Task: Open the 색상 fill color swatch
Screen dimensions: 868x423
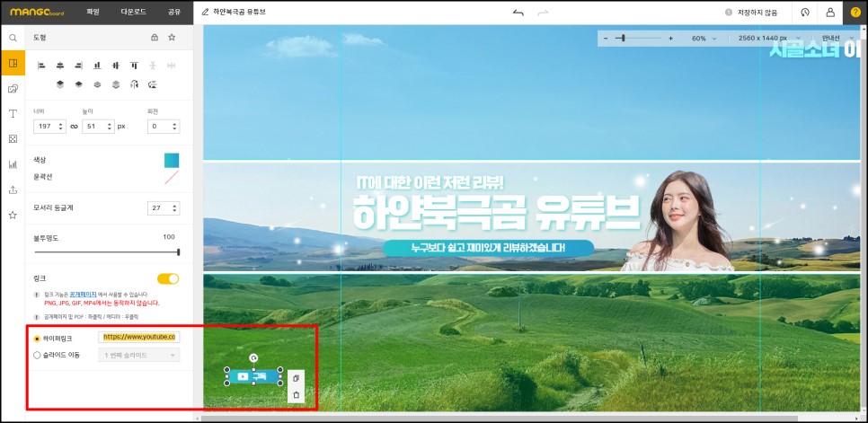Action: (x=172, y=161)
